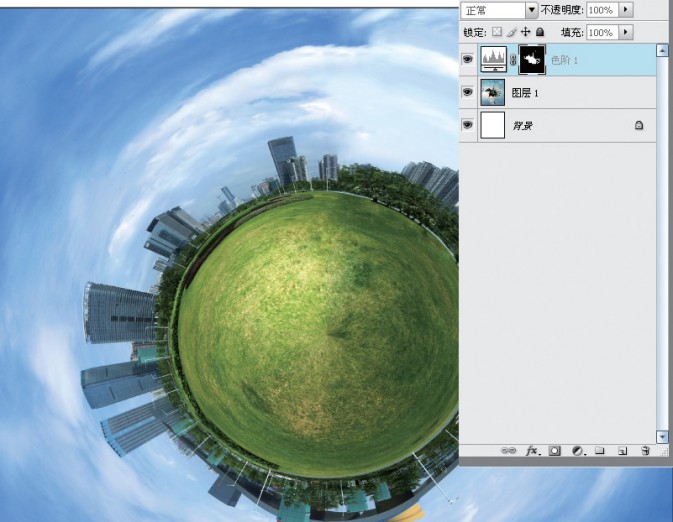Enable lock transparent pixels

(x=497, y=32)
